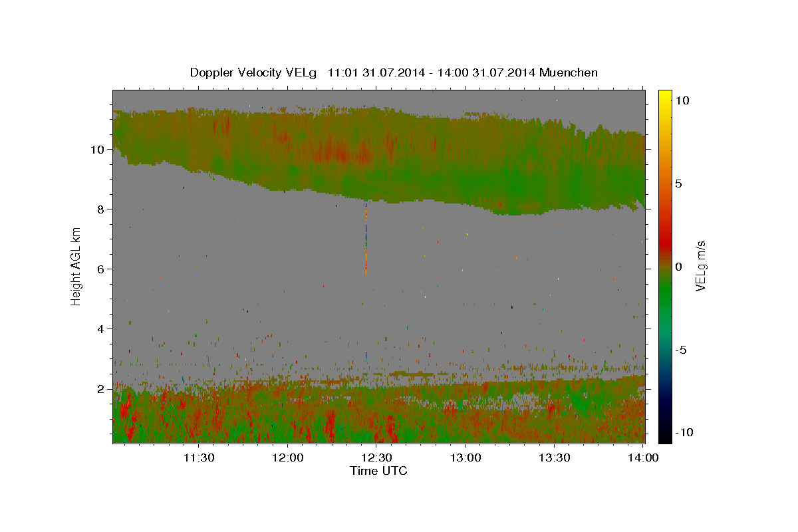Click the 13:30 time tick label
The height and width of the screenshot is (532, 798).
[554, 458]
